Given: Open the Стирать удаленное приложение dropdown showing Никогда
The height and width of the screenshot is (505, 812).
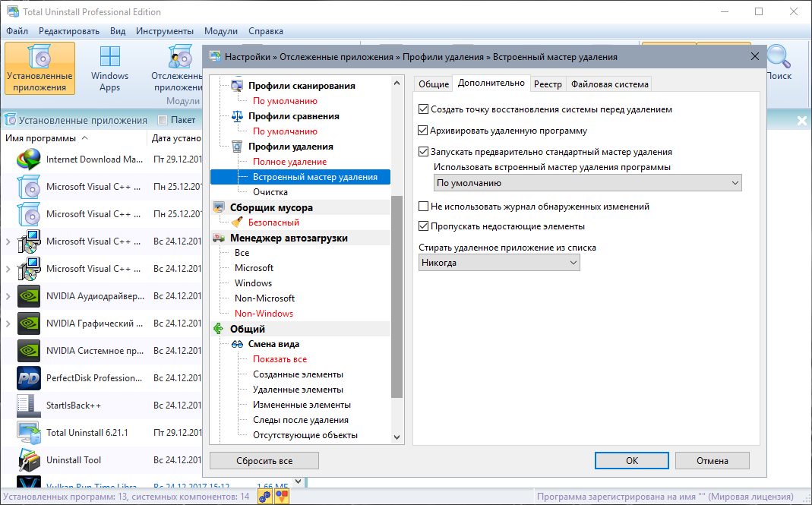Looking at the screenshot, I should pos(499,263).
